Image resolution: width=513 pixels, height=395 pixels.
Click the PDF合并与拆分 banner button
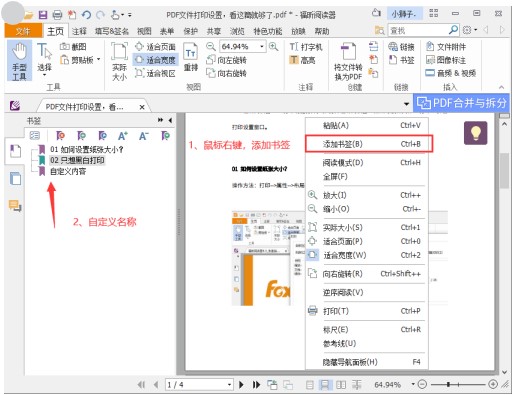(461, 103)
